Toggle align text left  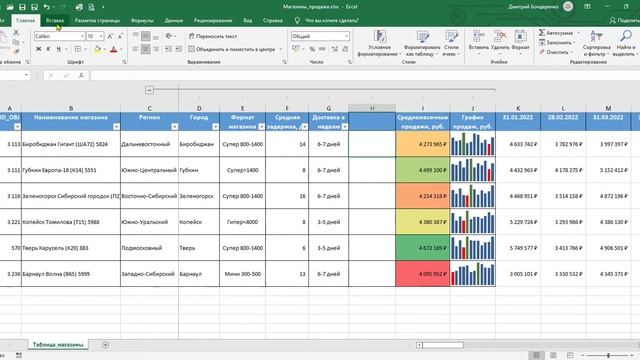click(x=136, y=49)
